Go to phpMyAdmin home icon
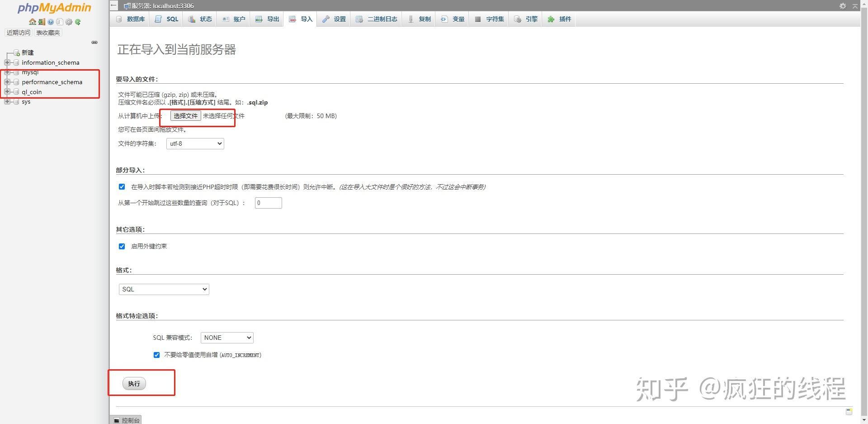This screenshot has width=868, height=424. click(32, 22)
